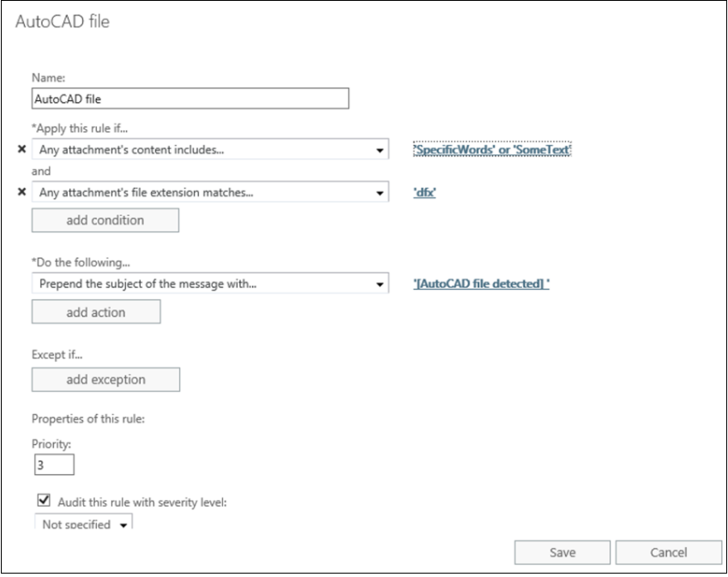
Task: Toggle Audit this rule with severity level
Action: (44, 501)
